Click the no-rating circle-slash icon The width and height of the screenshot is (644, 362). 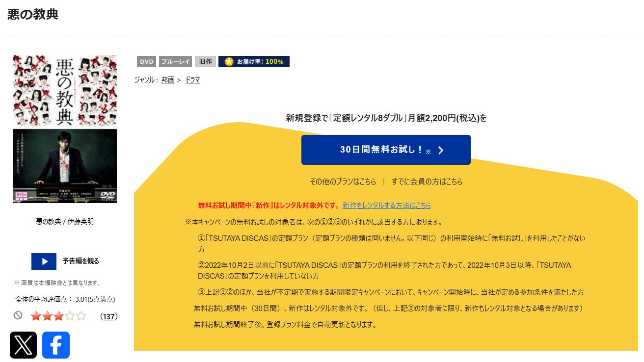coord(18,315)
